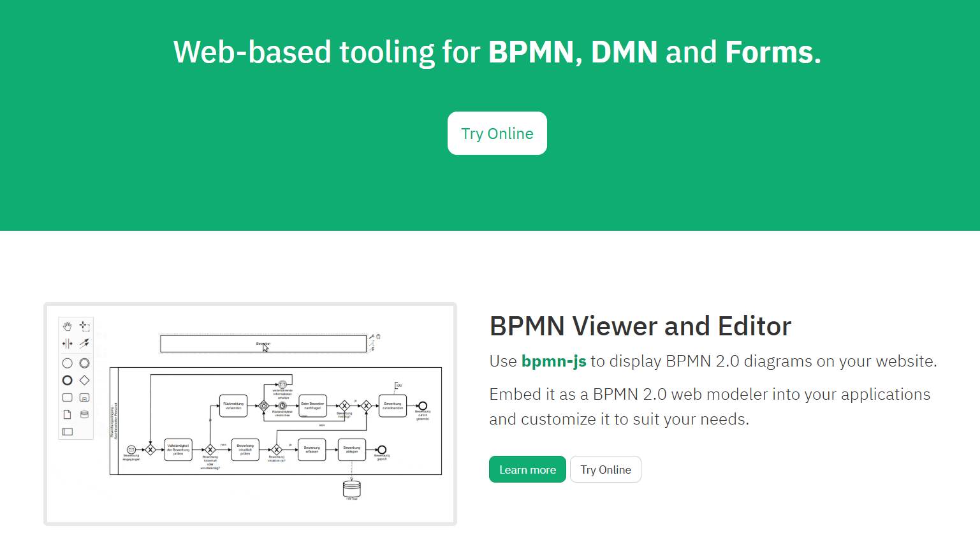Click the event-based gateway after Rückmeldung versenden
The width and height of the screenshot is (980, 554).
(264, 405)
